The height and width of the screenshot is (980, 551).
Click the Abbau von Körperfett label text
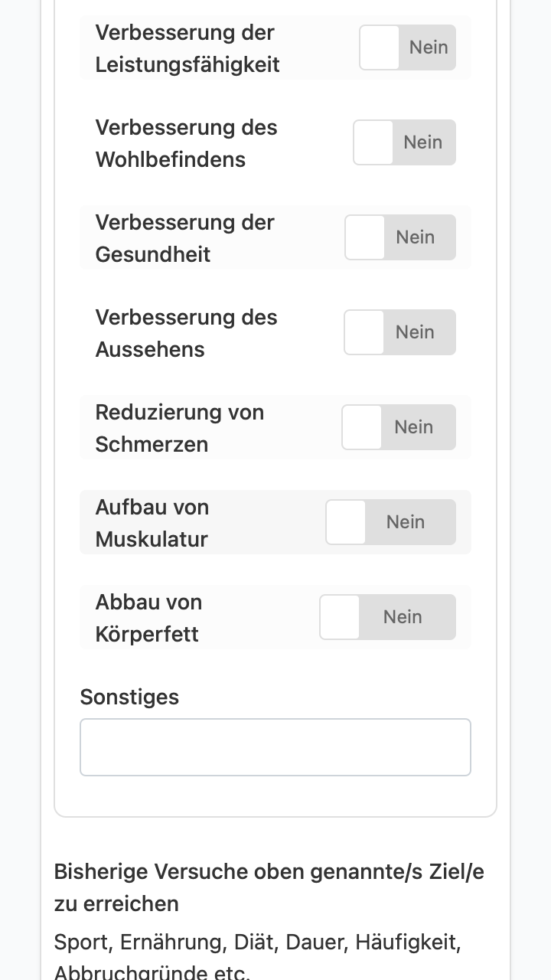tap(148, 618)
